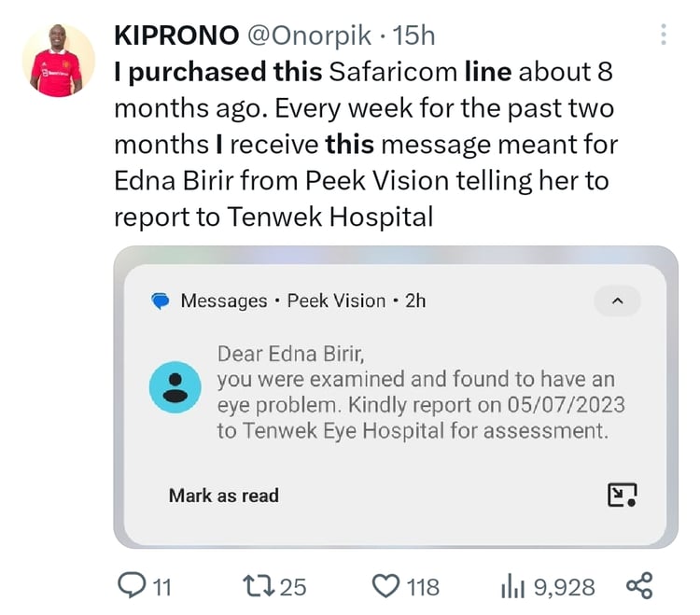Collapse the notification with the chevron

tap(617, 301)
